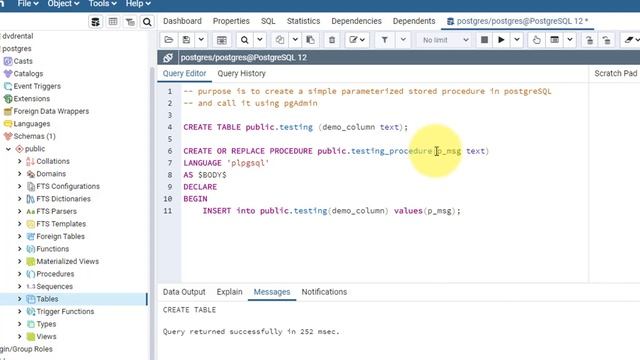Open the File menu
This screenshot has height=360, width=640.
click(x=28, y=4)
